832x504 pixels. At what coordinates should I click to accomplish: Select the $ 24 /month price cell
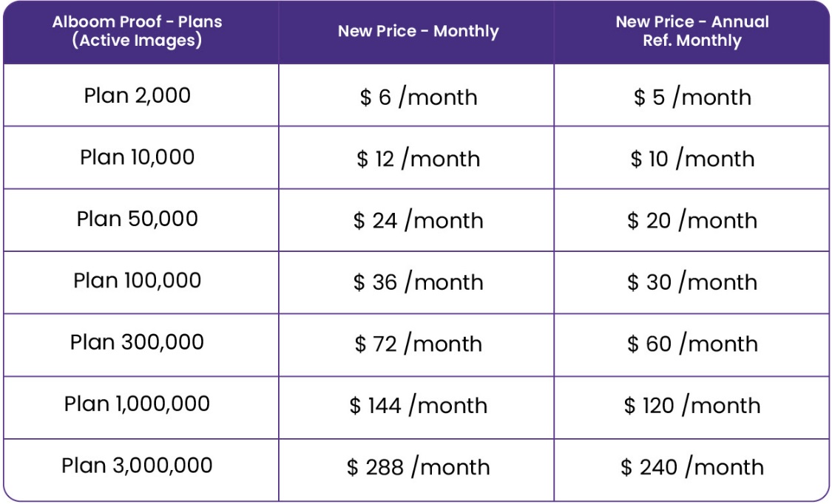point(418,220)
